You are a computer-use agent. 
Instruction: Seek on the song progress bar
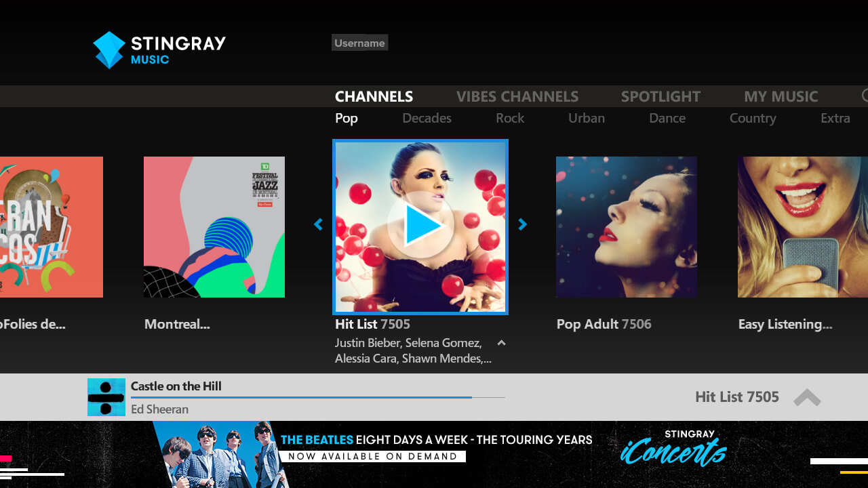(318, 397)
